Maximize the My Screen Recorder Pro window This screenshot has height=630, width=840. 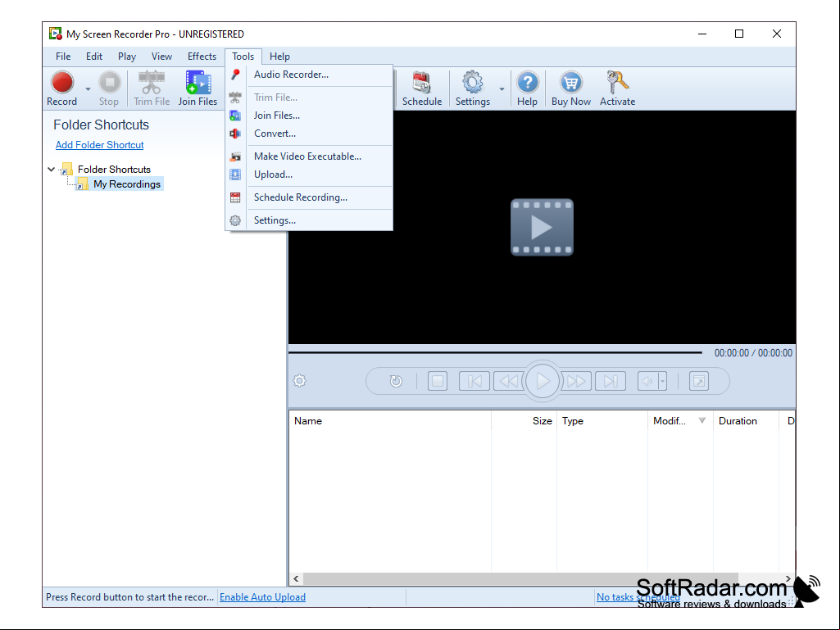pos(739,34)
